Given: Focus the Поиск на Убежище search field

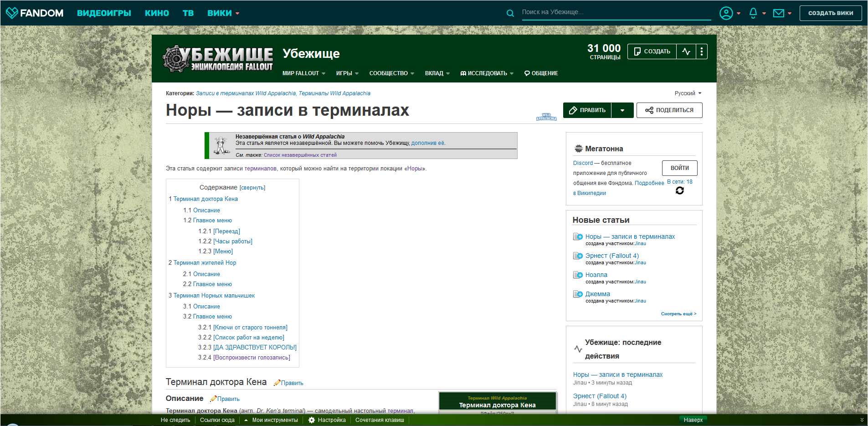Looking at the screenshot, I should pyautogui.click(x=616, y=12).
